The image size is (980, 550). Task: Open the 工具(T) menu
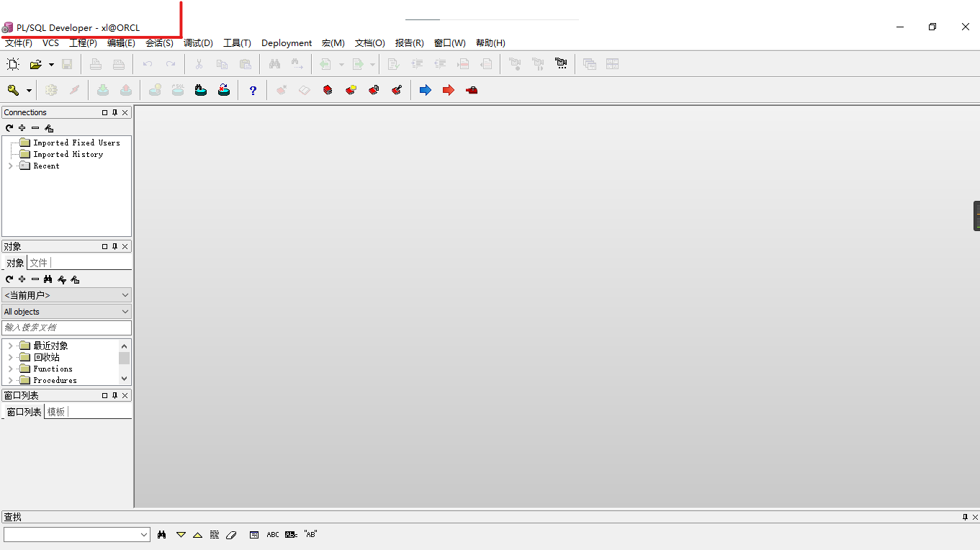pyautogui.click(x=237, y=43)
